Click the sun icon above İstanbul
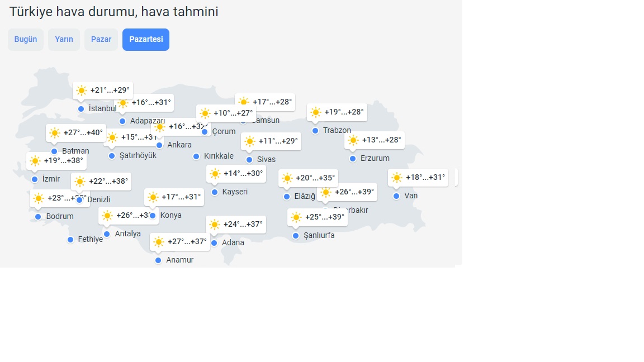Image resolution: width=644 pixels, height=362 pixels. point(82,90)
